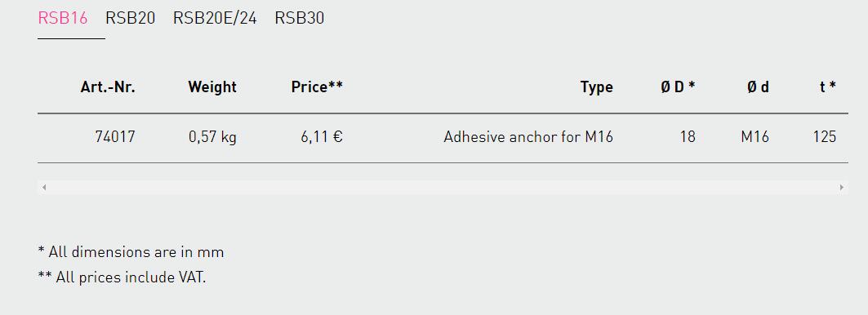Click the 125 value in the t column
Image resolution: width=868 pixels, height=315 pixels.
coord(825,137)
